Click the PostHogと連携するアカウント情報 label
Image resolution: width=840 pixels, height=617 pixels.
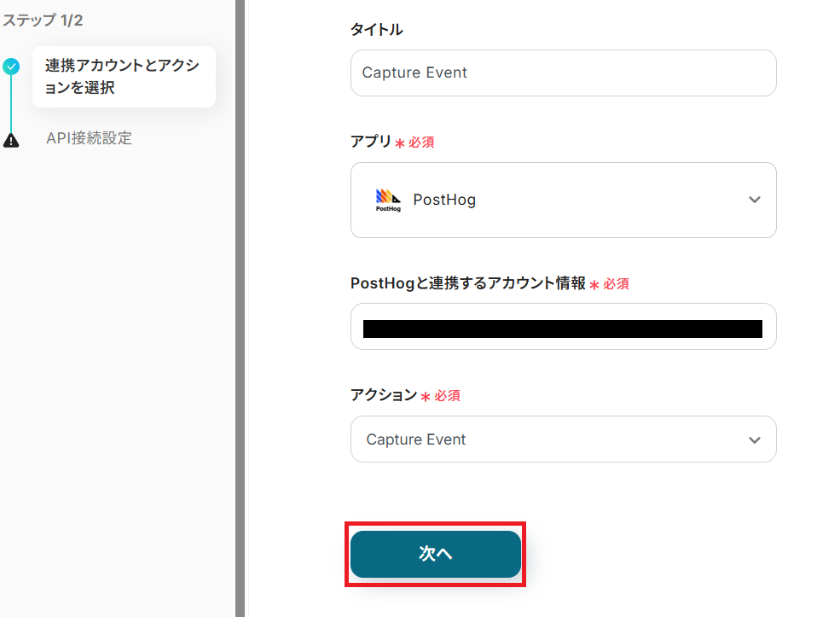tap(468, 283)
